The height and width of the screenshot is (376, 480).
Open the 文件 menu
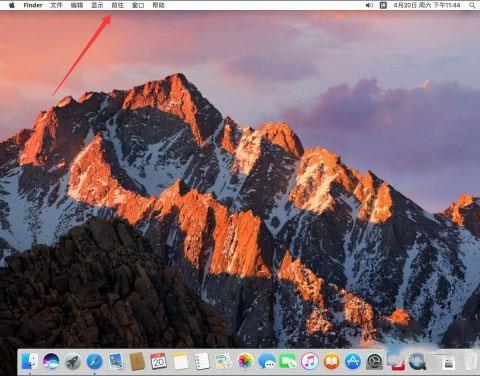coord(56,5)
